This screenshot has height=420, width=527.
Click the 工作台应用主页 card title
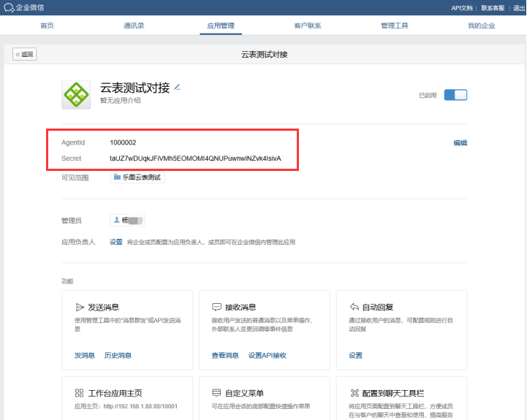115,393
